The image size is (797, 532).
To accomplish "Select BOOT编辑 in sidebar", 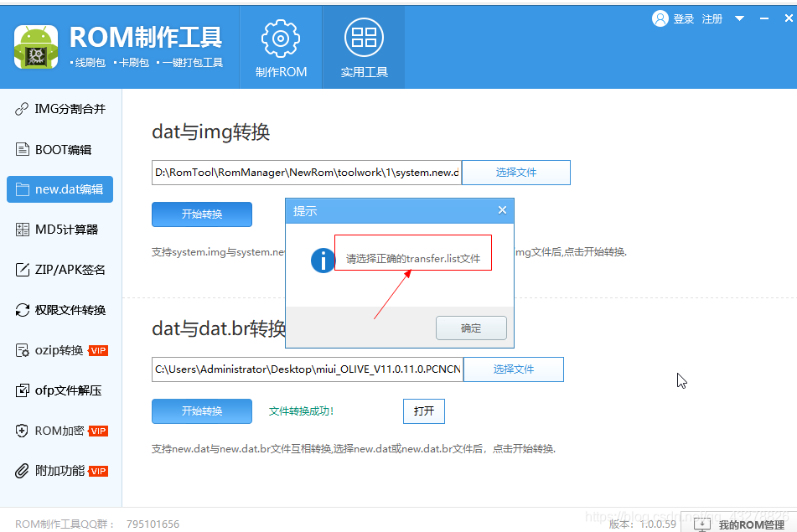I will point(60,149).
